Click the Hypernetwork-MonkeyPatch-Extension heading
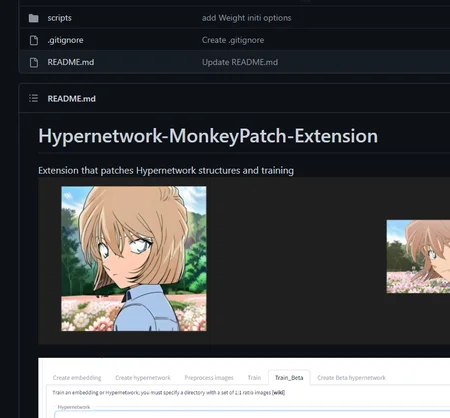The image size is (450, 418). [x=208, y=136]
